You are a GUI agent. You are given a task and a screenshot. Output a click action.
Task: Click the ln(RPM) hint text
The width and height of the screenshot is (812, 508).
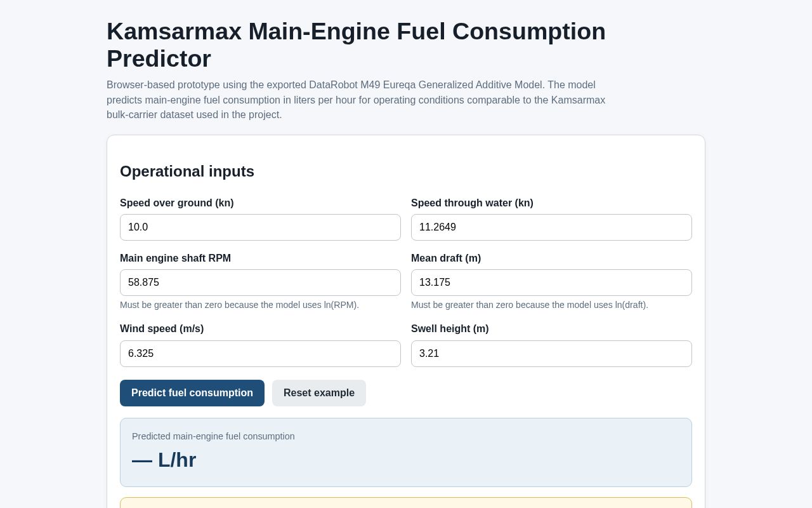pos(239,305)
